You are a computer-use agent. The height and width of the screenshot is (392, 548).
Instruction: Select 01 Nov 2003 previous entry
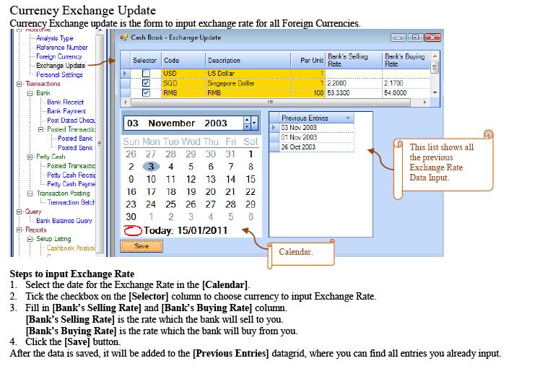coord(299,137)
